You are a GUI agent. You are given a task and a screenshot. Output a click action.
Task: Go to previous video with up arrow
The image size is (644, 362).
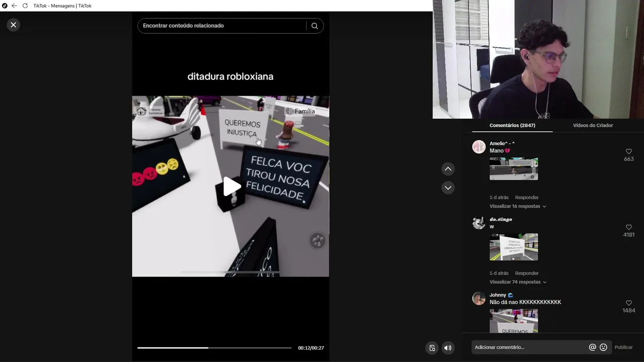(448, 169)
